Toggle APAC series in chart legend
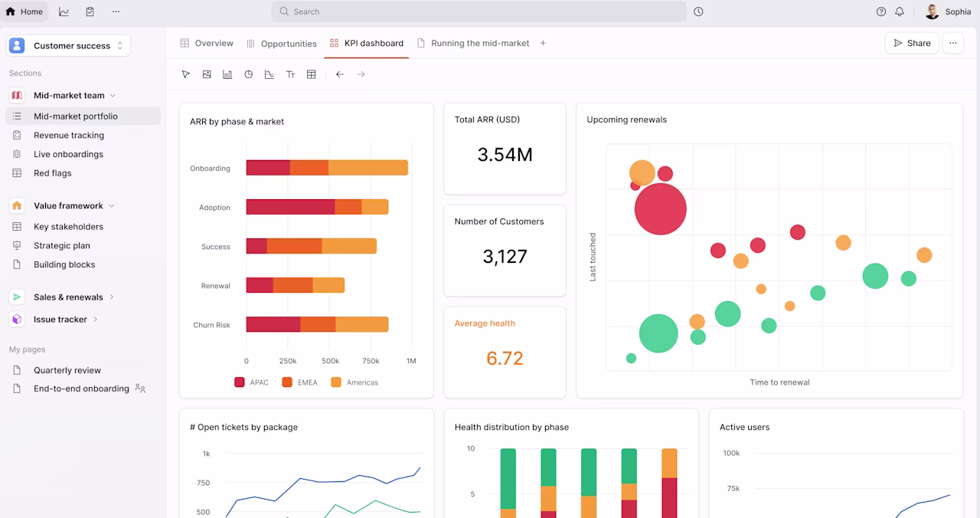The height and width of the screenshot is (518, 980). 252,382
